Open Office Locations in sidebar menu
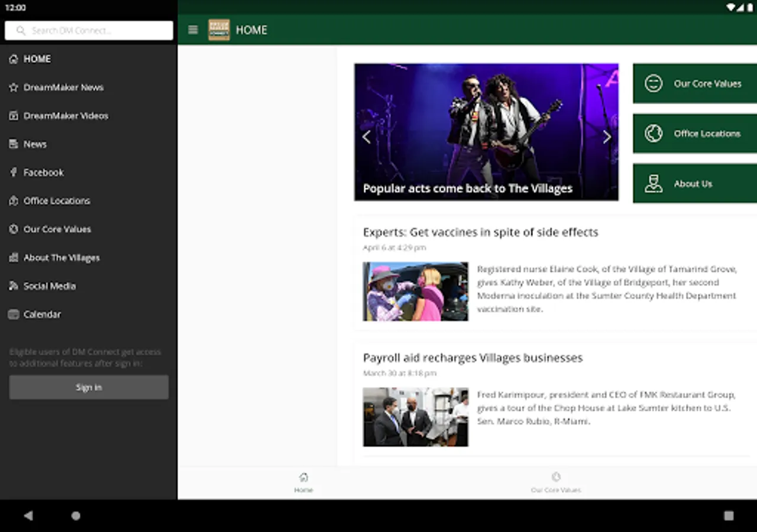 57,201
